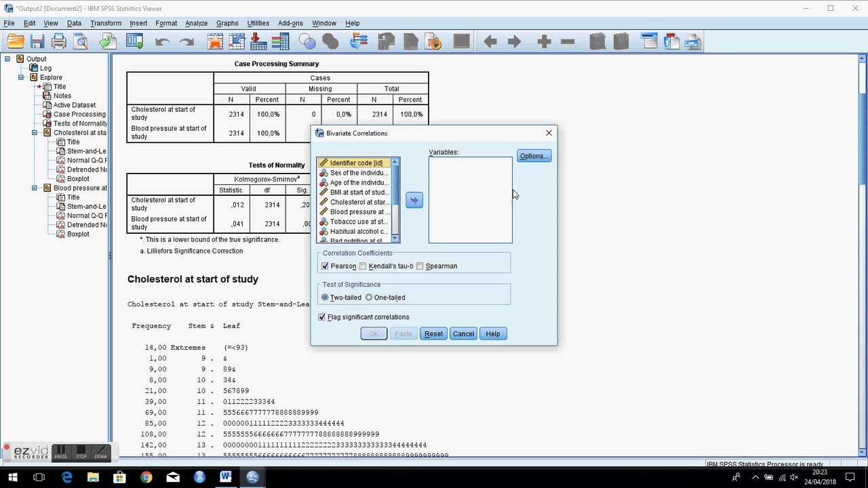Open Microsoft Word from the taskbar
This screenshot has height=488, width=868.
coord(226,477)
